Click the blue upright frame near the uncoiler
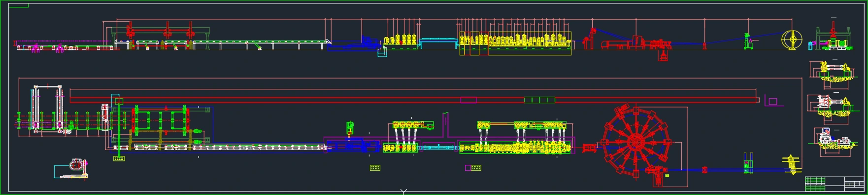The width and height of the screenshot is (868, 195). coord(749,163)
